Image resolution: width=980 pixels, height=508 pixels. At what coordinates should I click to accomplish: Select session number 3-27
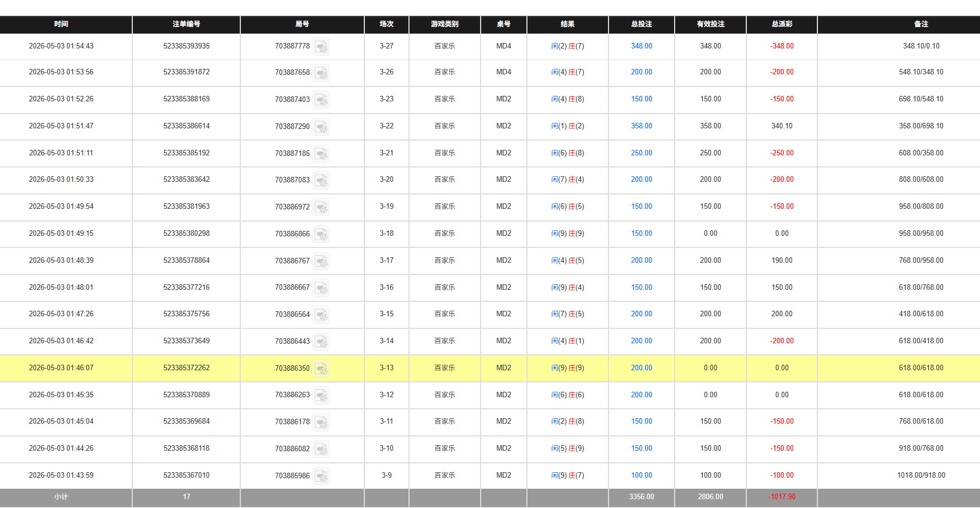coord(386,46)
